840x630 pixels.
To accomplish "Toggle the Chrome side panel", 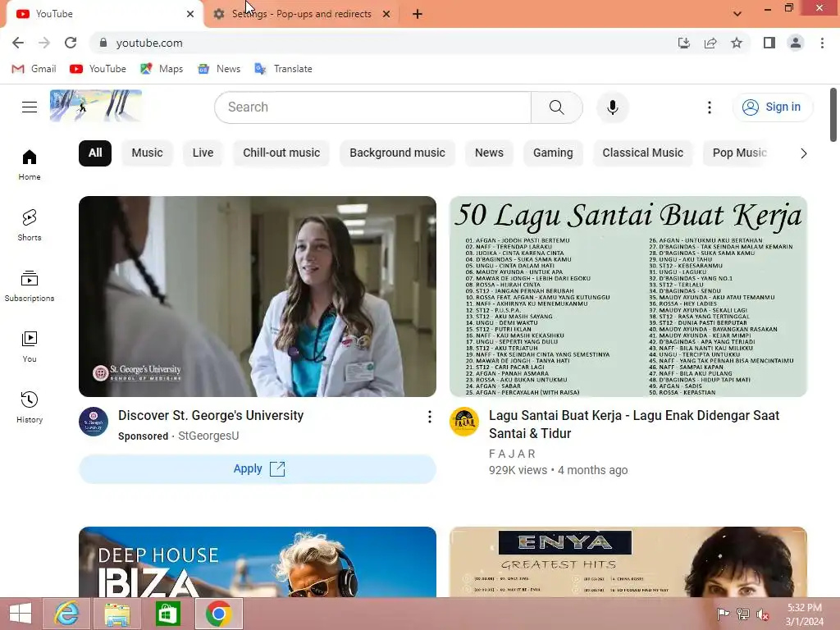I will tap(769, 43).
